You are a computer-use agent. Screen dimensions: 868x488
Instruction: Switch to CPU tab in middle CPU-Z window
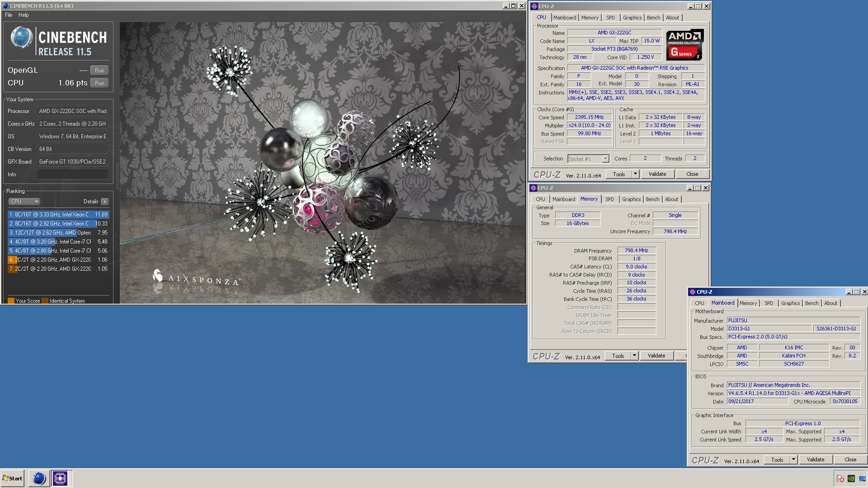pyautogui.click(x=540, y=199)
